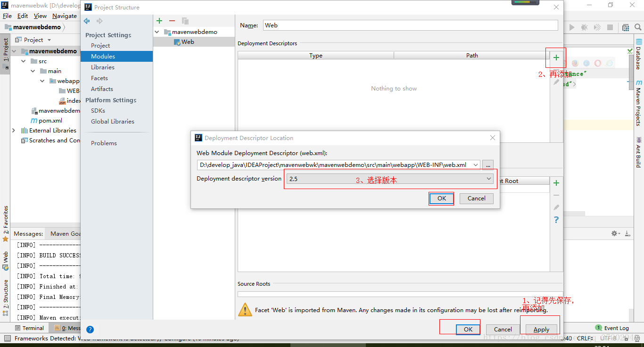Open the Edit menu

(23, 16)
